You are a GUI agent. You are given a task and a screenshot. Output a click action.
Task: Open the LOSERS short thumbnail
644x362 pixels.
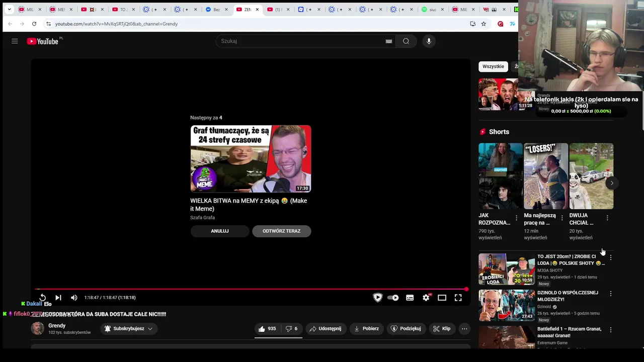(x=546, y=176)
